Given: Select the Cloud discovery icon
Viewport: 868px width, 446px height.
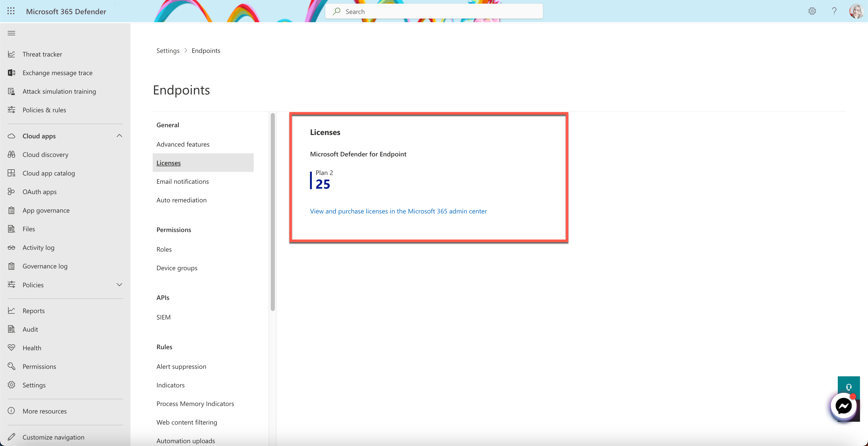Looking at the screenshot, I should point(11,155).
